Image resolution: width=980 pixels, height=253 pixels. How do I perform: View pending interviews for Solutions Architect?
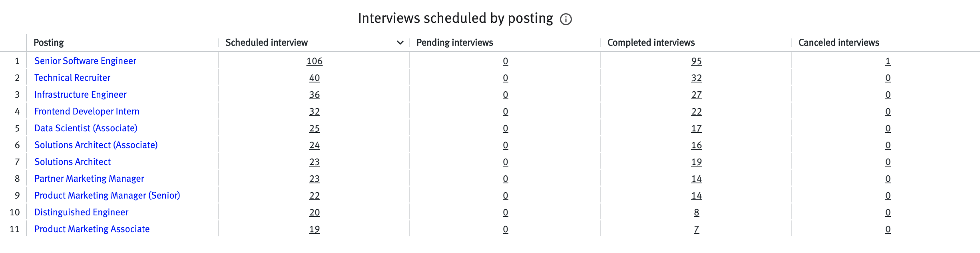click(505, 162)
